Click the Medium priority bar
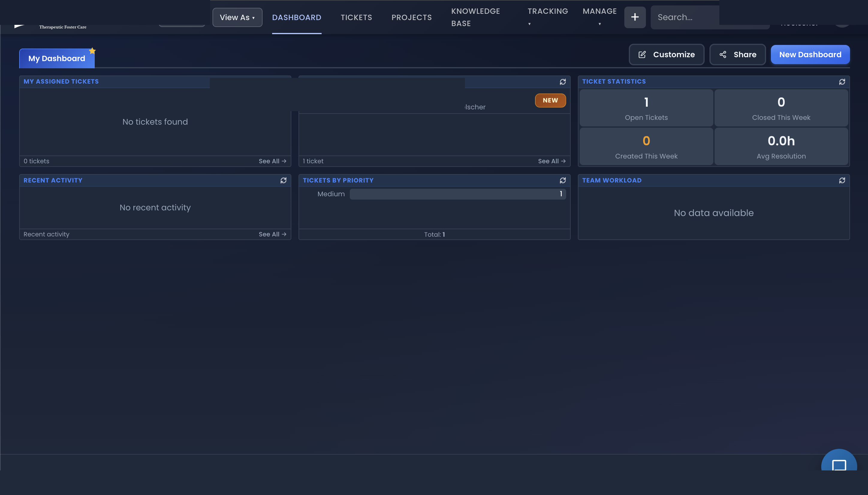 457,194
